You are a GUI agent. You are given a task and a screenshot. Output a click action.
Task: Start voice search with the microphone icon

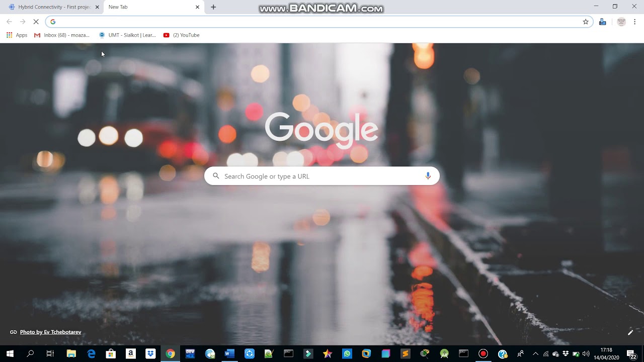(x=428, y=176)
